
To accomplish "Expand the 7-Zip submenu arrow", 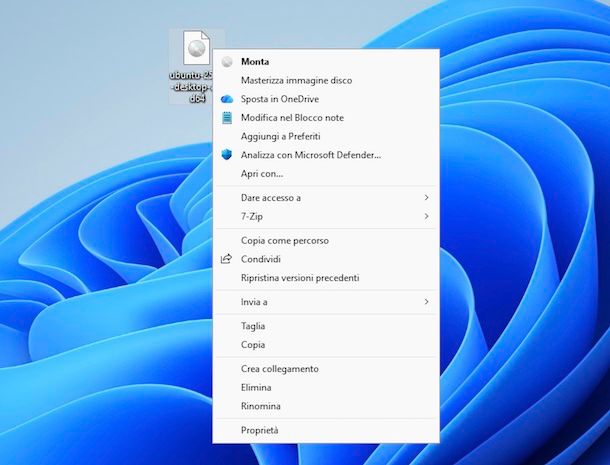I will pos(426,216).
